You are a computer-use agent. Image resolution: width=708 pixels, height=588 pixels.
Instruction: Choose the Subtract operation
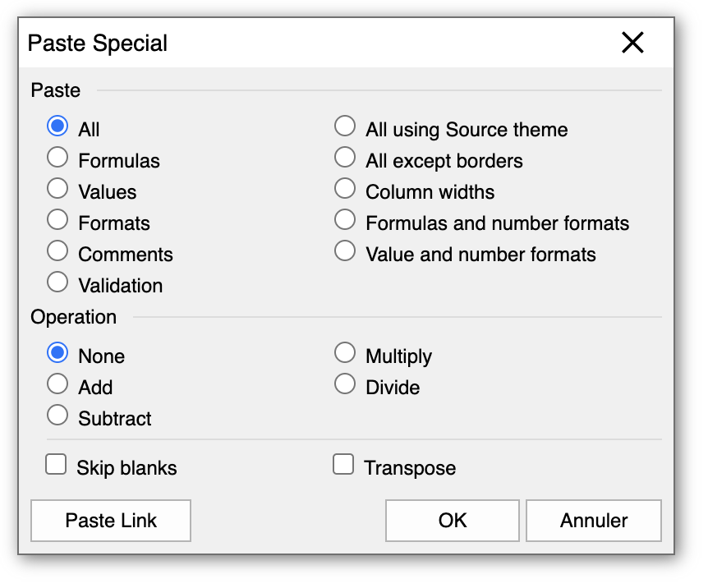[57, 416]
